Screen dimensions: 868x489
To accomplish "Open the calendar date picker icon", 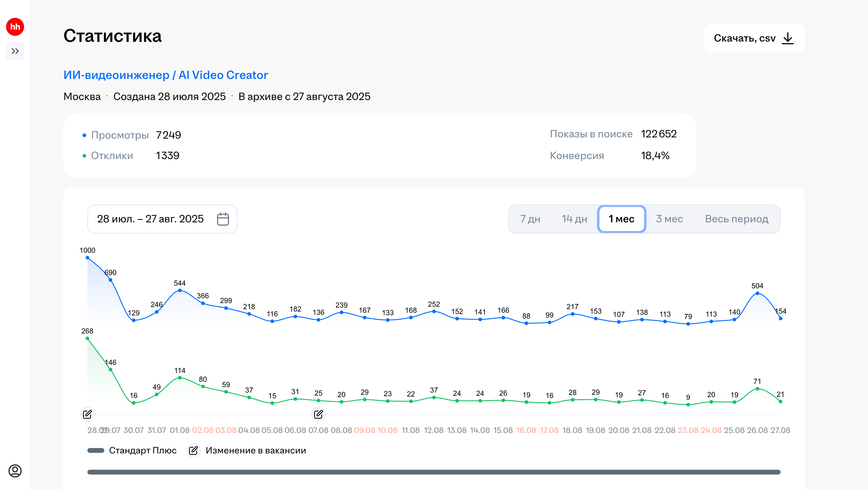I will pos(223,219).
